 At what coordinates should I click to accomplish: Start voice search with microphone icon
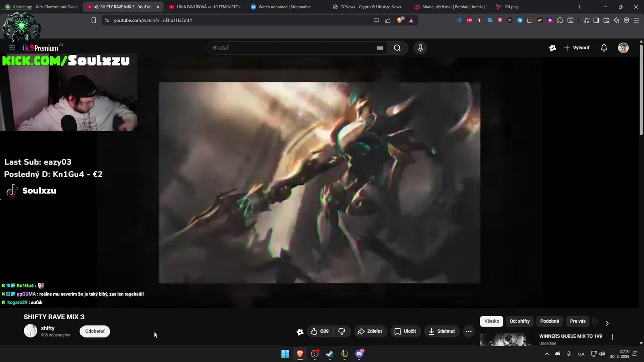(x=420, y=48)
